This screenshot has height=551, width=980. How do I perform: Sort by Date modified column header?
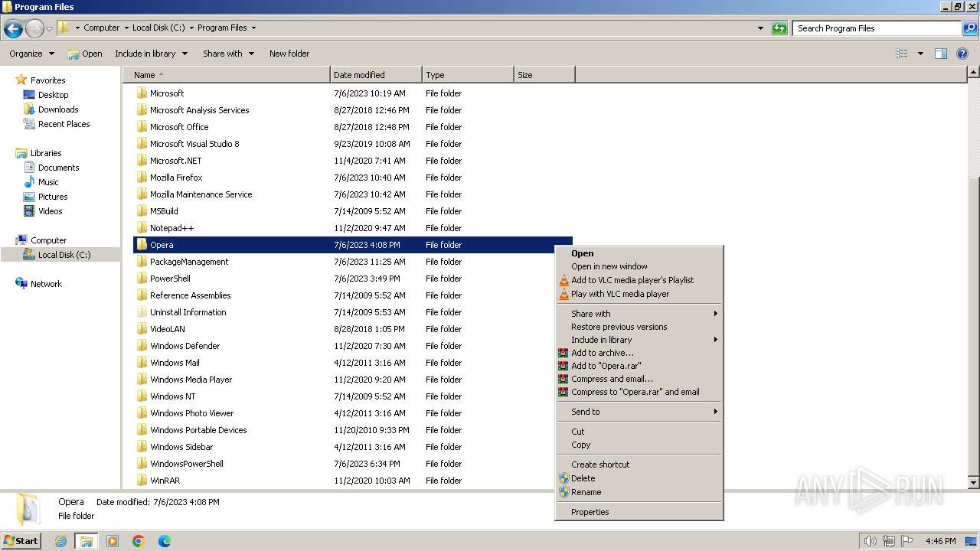coord(376,75)
